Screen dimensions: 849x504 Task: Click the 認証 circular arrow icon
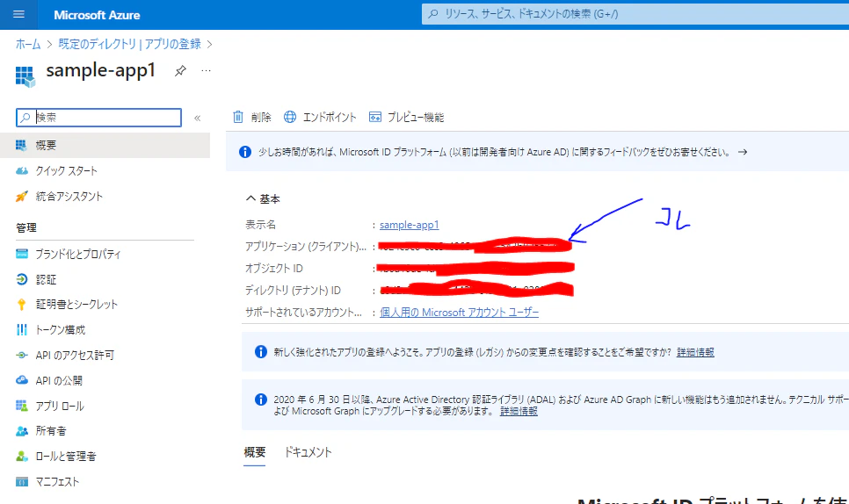[x=22, y=279]
